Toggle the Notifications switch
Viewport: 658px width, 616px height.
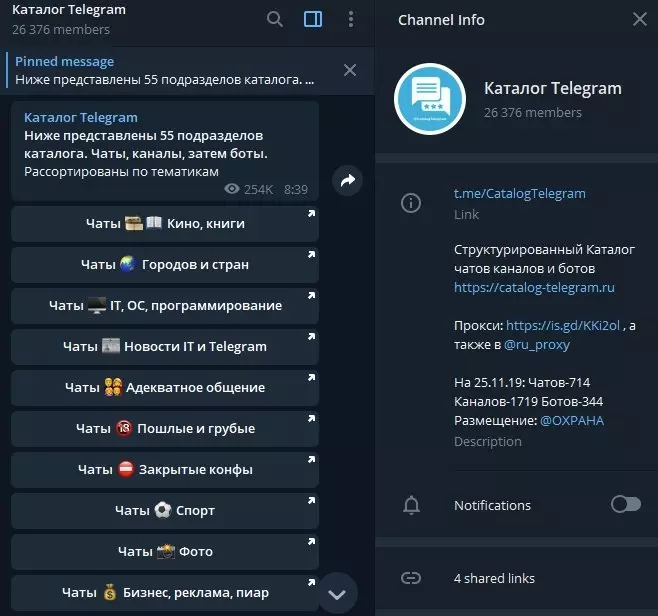626,504
